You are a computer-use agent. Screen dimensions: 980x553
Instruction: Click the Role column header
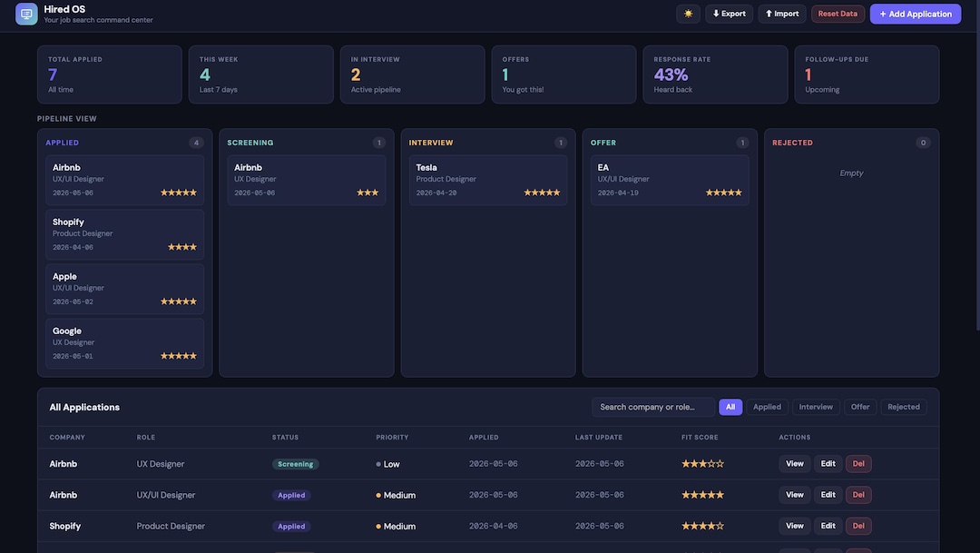[145, 438]
